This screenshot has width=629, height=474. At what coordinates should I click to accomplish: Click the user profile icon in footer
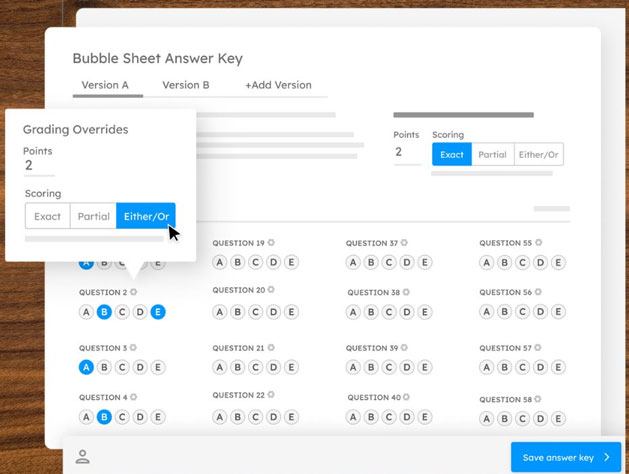click(x=83, y=457)
